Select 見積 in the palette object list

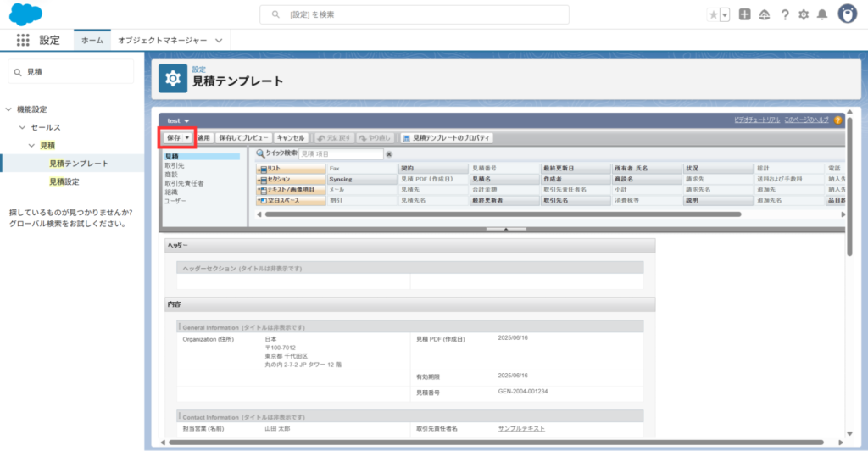coord(202,157)
